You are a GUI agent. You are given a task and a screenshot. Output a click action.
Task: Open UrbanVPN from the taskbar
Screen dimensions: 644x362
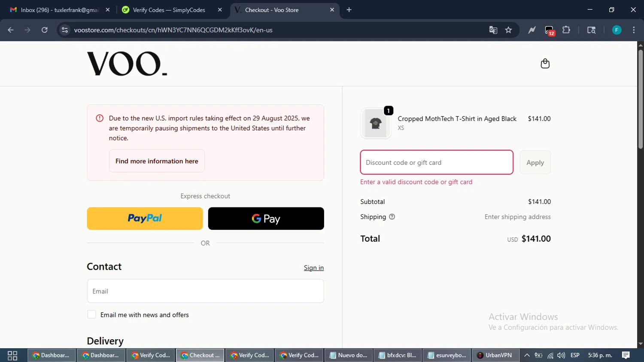point(495,355)
